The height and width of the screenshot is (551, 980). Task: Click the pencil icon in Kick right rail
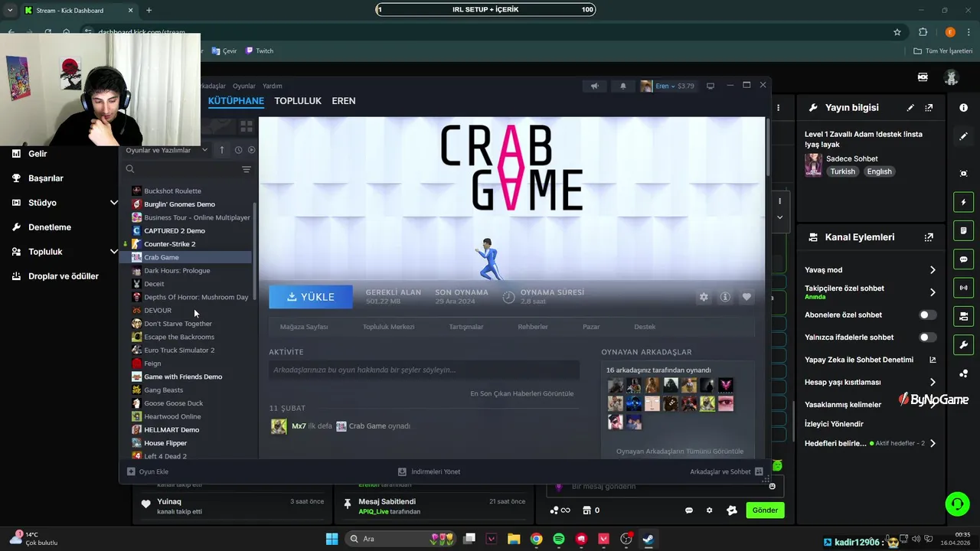(x=963, y=136)
